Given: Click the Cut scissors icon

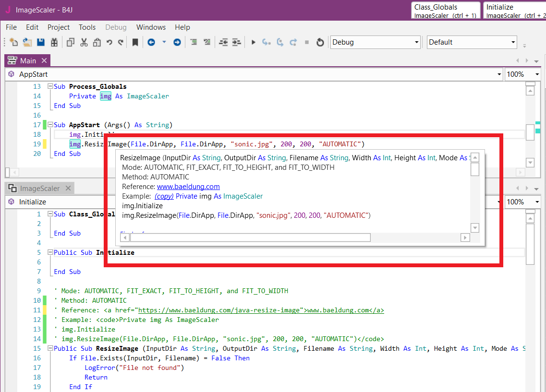Looking at the screenshot, I should coord(84,42).
